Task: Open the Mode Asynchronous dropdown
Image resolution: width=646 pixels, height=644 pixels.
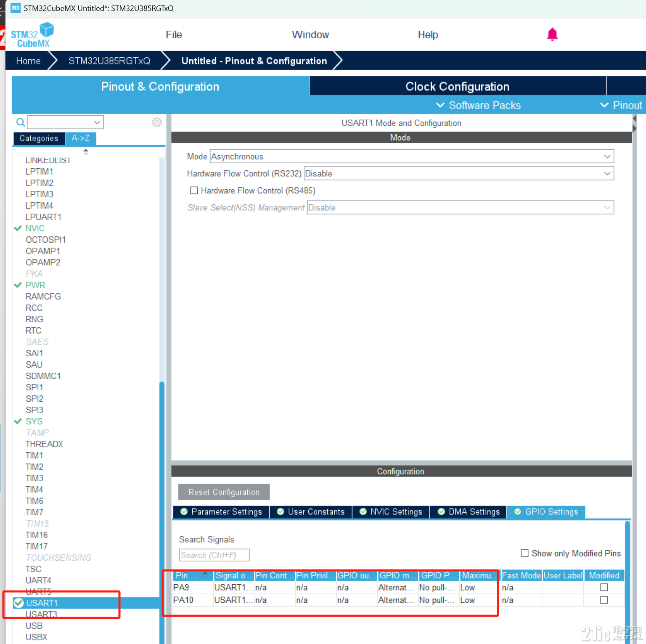Action: [412, 156]
